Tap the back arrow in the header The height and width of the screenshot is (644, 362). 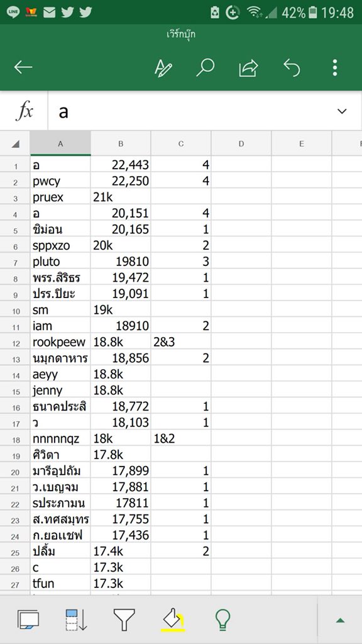pyautogui.click(x=23, y=67)
